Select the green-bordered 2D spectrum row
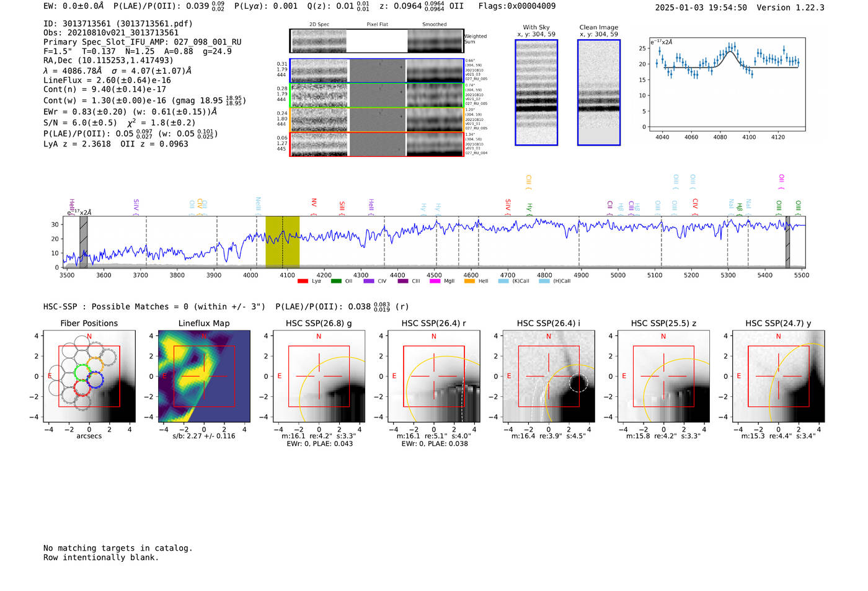 377,96
